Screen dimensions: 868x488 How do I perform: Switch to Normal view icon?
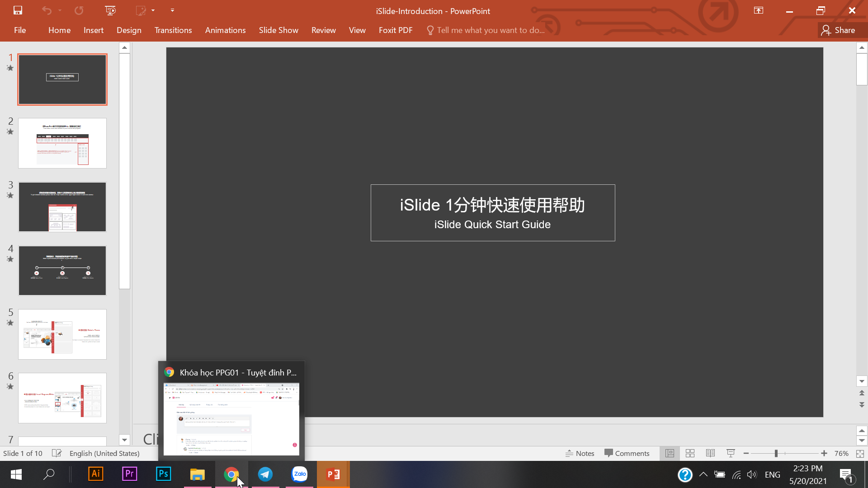click(x=670, y=453)
